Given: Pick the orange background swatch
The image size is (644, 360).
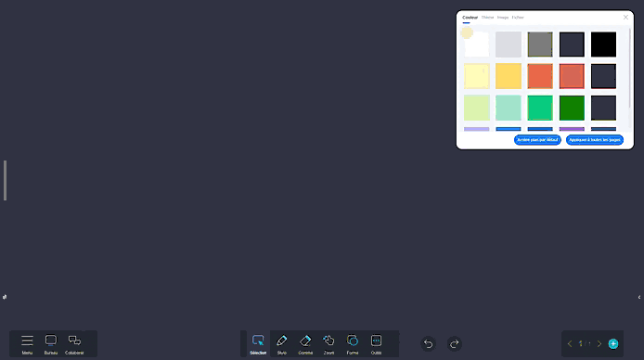Looking at the screenshot, I should [x=540, y=76].
